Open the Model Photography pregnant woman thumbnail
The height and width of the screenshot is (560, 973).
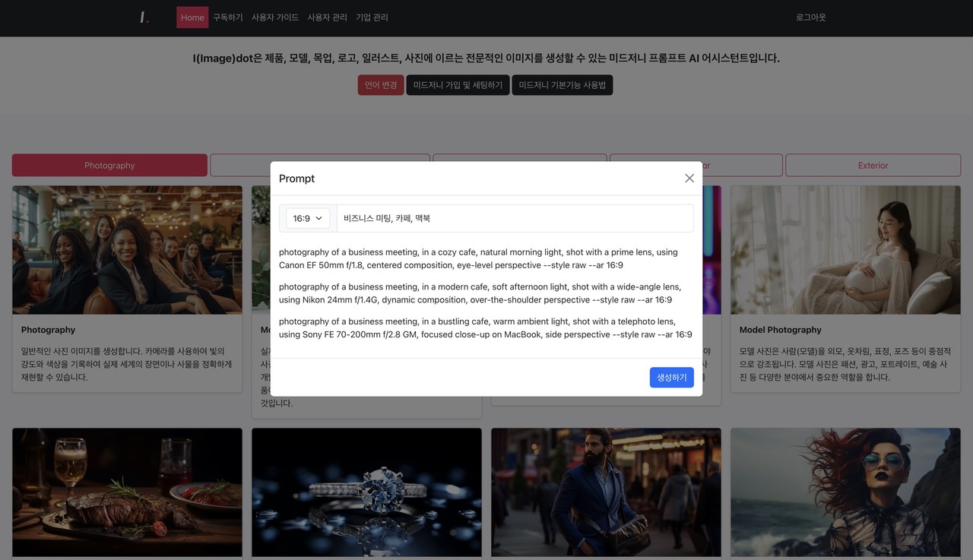point(845,250)
